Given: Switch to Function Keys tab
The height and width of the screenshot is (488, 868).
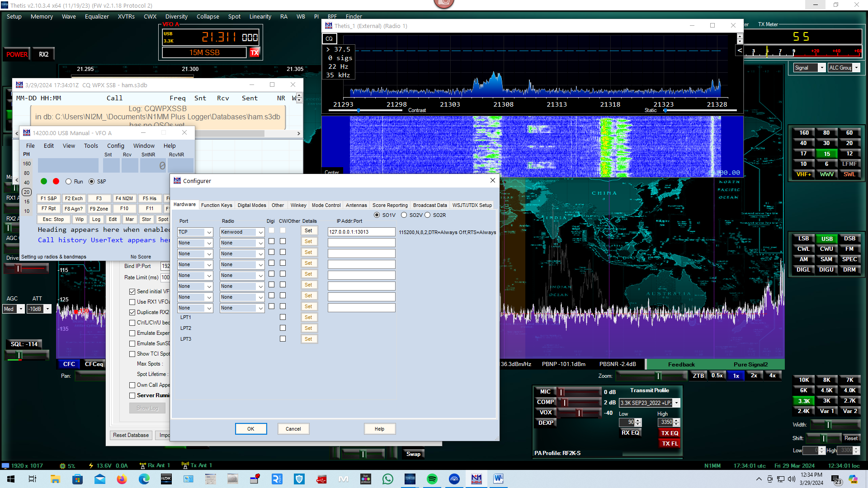Looking at the screenshot, I should click(x=217, y=205).
